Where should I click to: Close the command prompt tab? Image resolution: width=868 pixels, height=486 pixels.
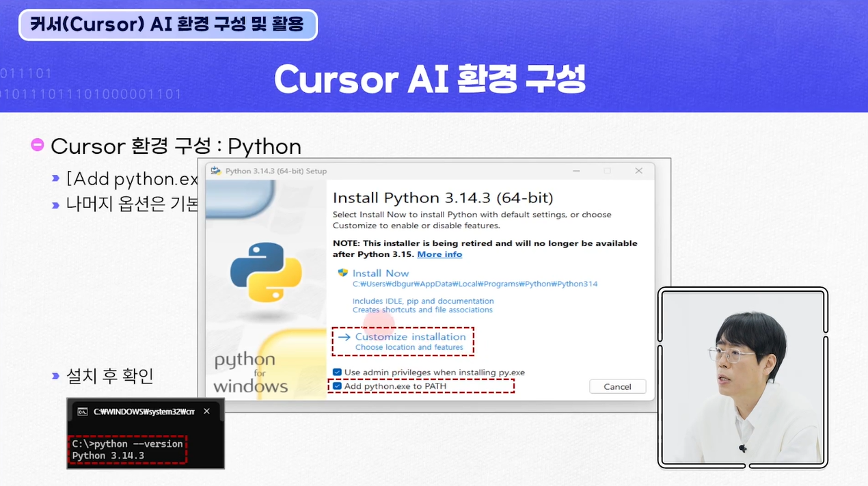[206, 411]
